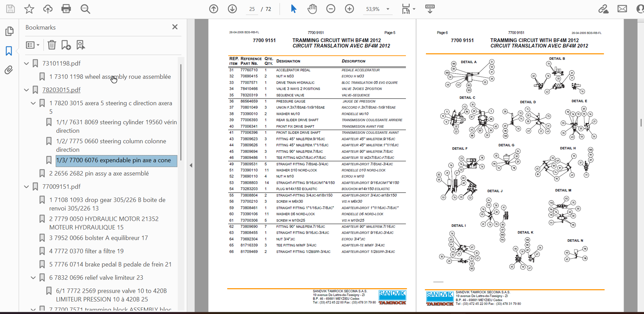Click the ACCELERATOR PEDAL designation text

point(293,70)
